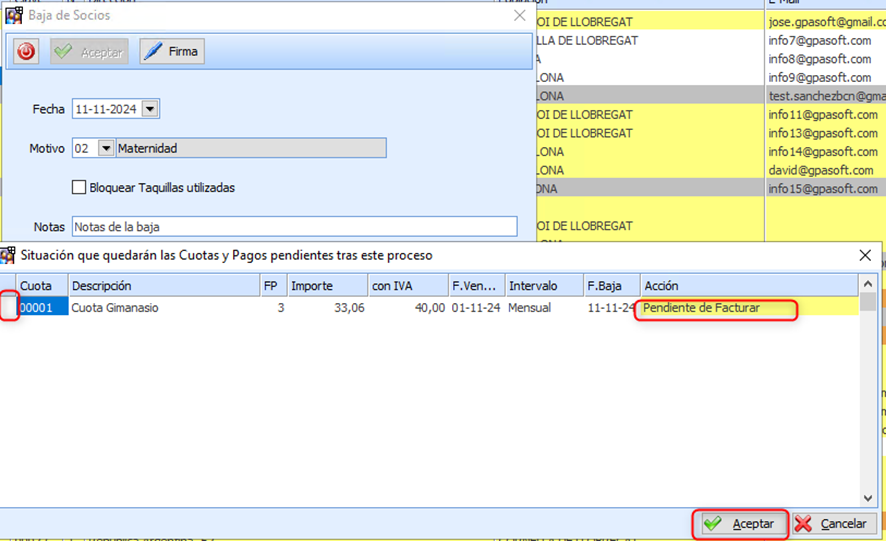
Task: Click the Situación dialog title icon
Action: tap(8, 256)
